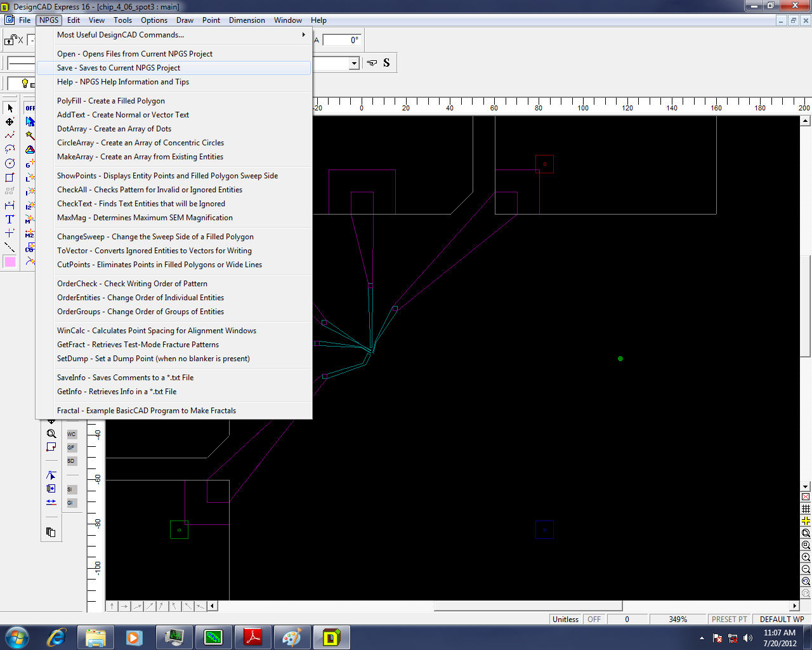Click the zoom window magnifier icon
Viewport: 812px width, 650px height.
pyautogui.click(x=806, y=533)
